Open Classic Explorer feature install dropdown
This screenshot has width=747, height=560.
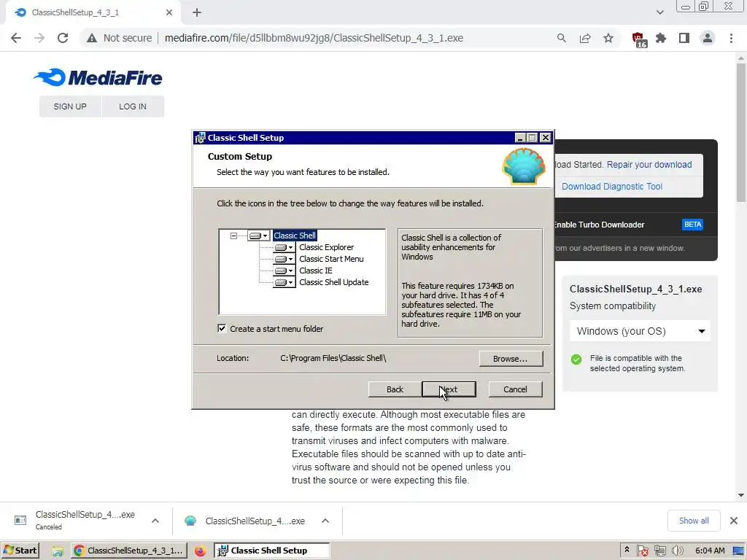click(x=284, y=248)
